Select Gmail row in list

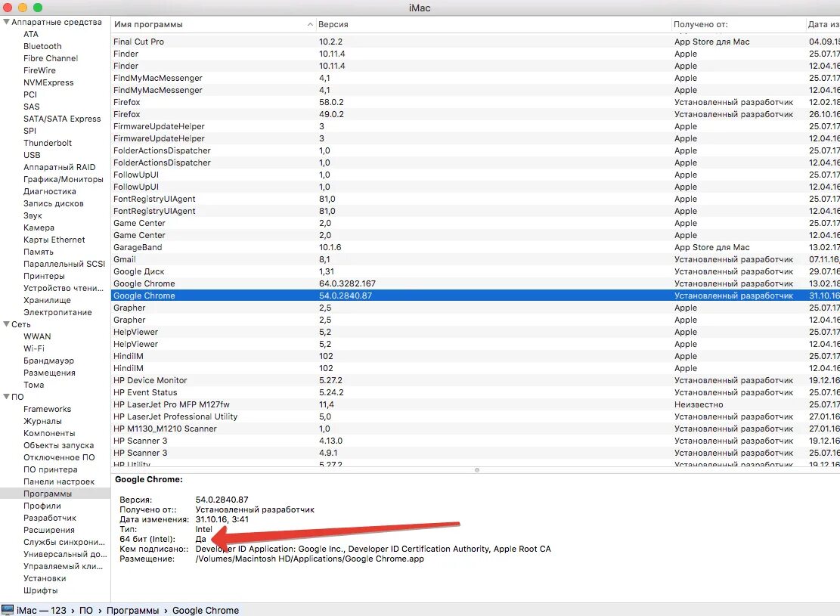pyautogui.click(x=475, y=259)
